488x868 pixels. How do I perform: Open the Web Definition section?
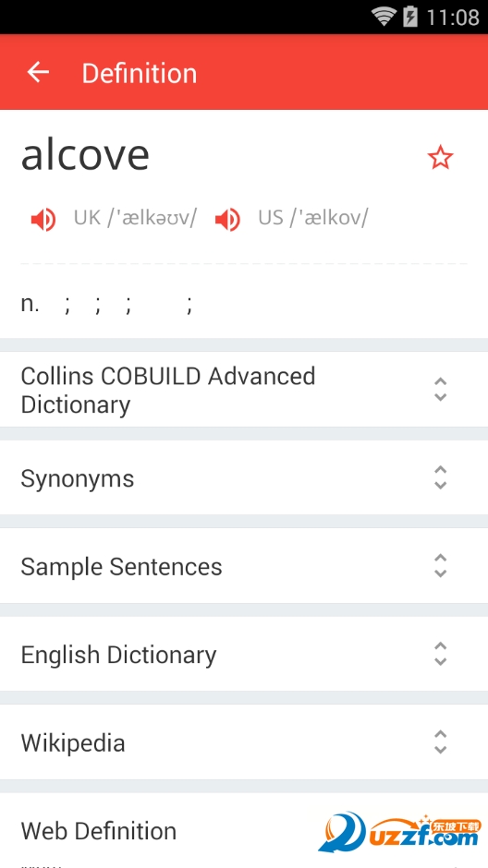tap(99, 831)
